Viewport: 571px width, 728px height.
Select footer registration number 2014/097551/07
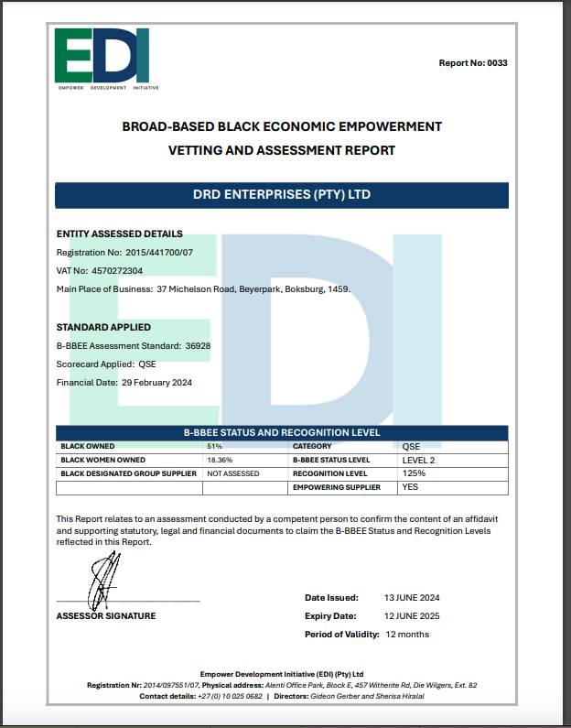(x=171, y=685)
